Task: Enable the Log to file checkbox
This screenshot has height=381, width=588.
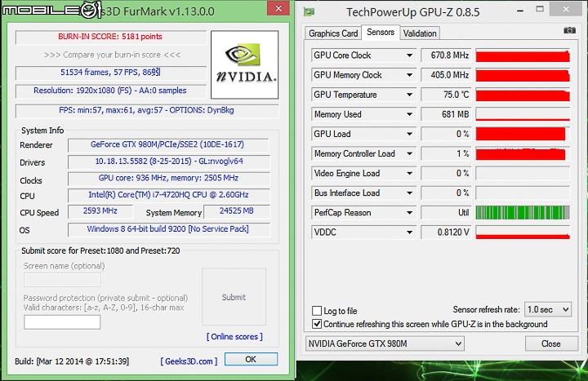Action: tap(317, 311)
